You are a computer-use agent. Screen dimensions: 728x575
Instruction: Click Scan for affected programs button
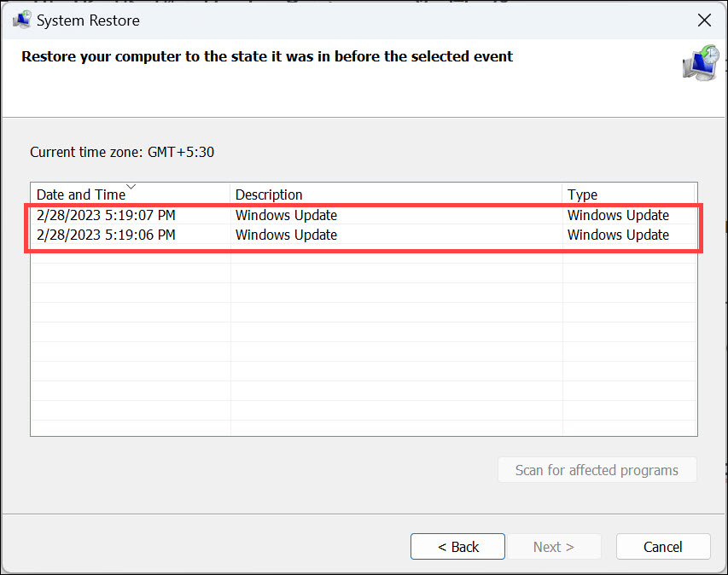(597, 470)
